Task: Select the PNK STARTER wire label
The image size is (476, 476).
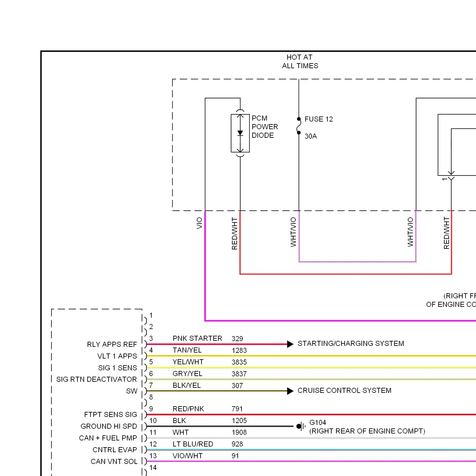Action: click(197, 338)
